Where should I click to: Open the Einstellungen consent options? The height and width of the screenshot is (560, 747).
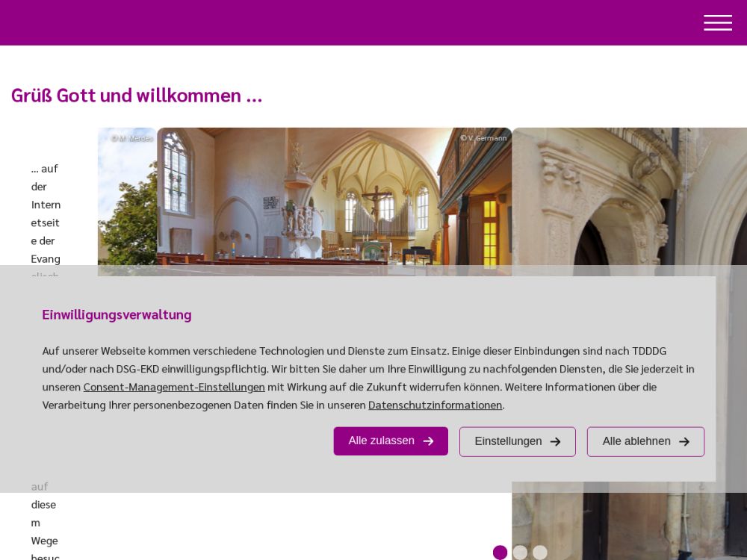tap(509, 441)
